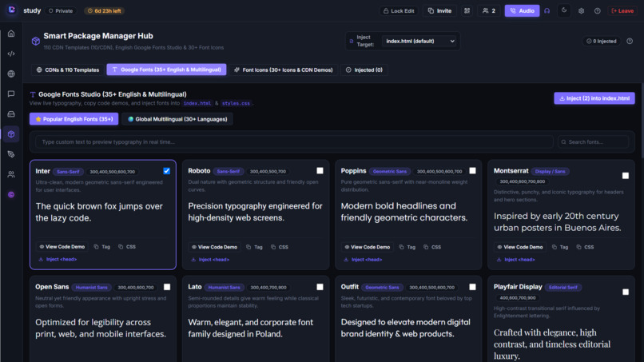Open the users icon in the sidebar
The image size is (644, 362).
click(11, 174)
